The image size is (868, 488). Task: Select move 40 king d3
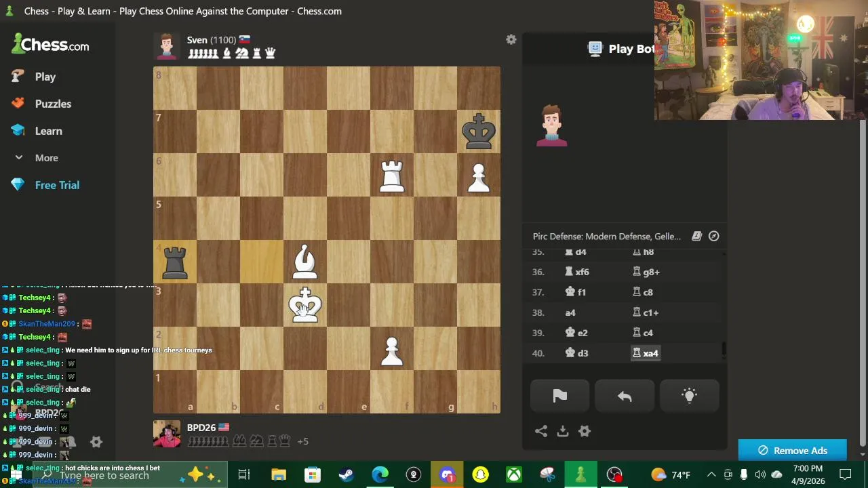(x=576, y=353)
